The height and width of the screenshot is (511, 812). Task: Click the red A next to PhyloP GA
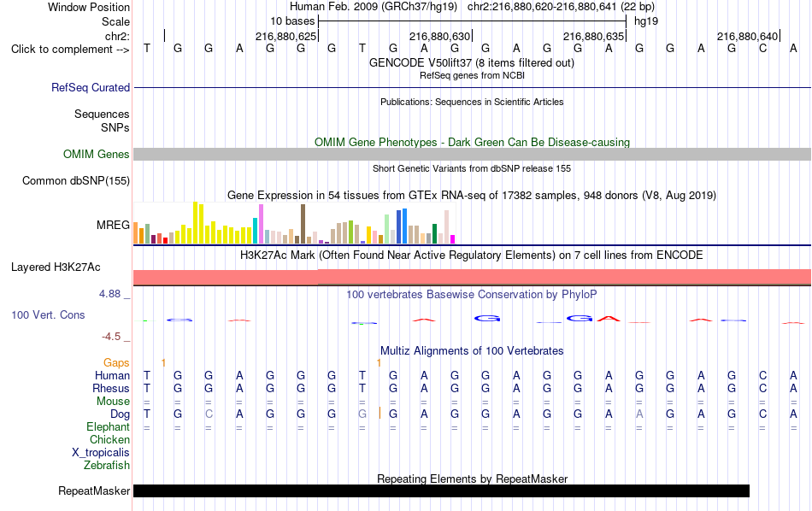coord(608,319)
